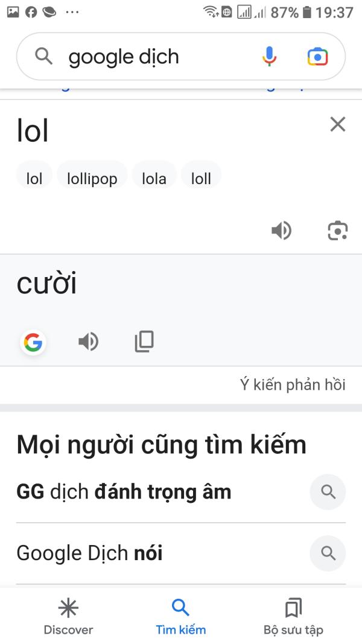Choose the 'lola' suggestion chip
The width and height of the screenshot is (362, 644).
(x=154, y=179)
